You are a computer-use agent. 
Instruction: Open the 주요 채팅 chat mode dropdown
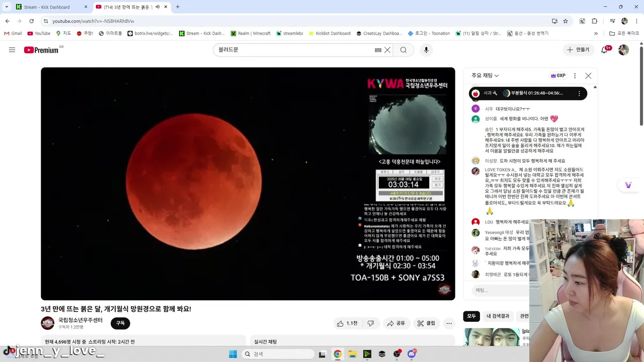coord(485,75)
